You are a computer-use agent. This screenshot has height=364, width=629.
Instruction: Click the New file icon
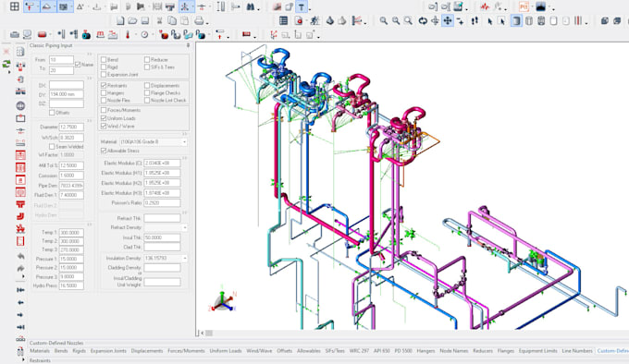click(x=120, y=21)
